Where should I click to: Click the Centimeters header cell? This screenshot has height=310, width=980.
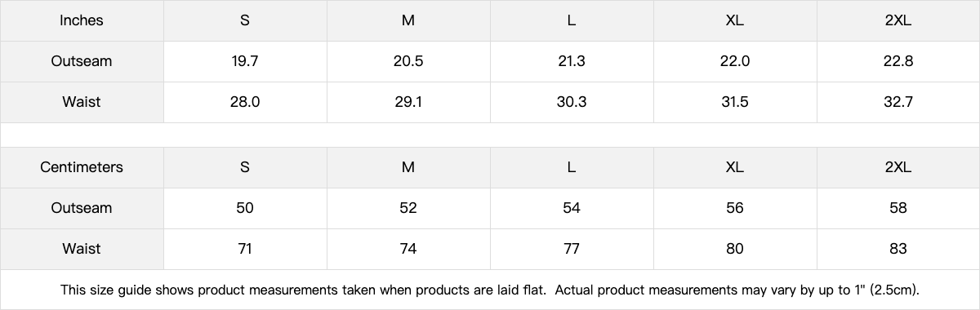point(82,167)
